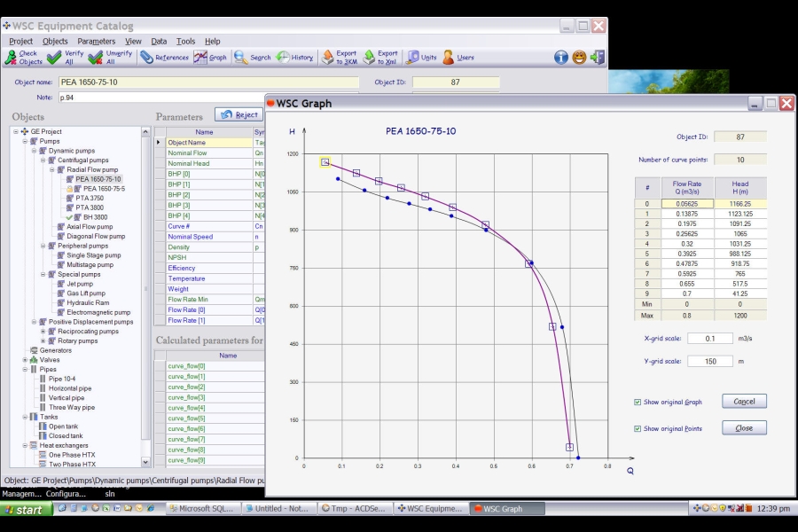Screen dimensions: 798x532
Task: Open the Tools menu
Action: coord(186,42)
